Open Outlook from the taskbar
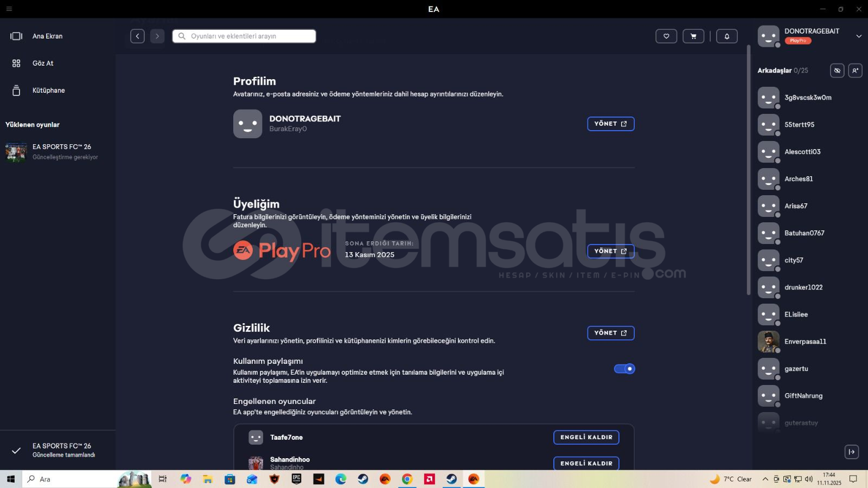 pos(252,479)
